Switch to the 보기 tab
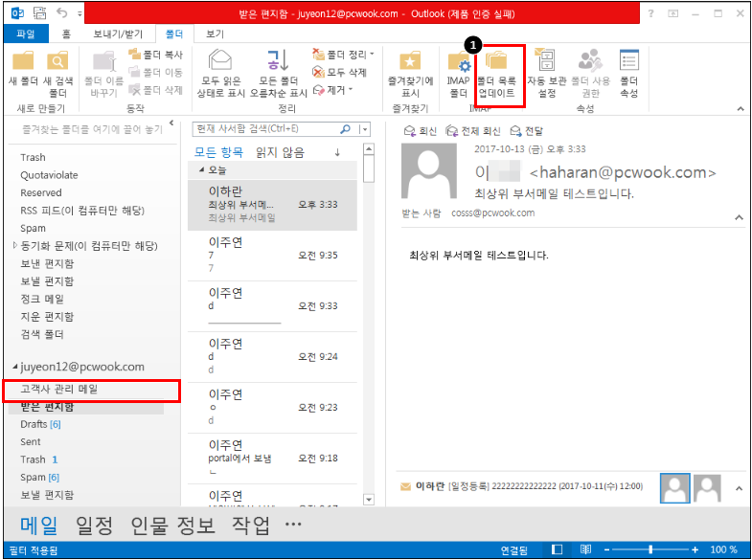The image size is (752, 560). tap(215, 34)
